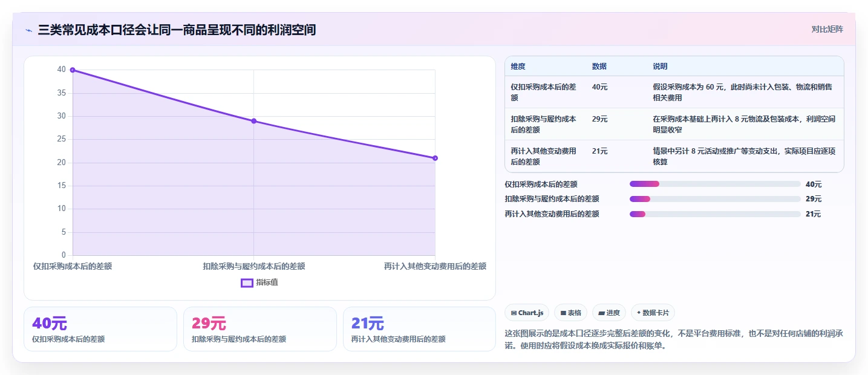Click description starting 在采购成本基础上再计入
This screenshot has height=375, width=868.
click(744, 124)
